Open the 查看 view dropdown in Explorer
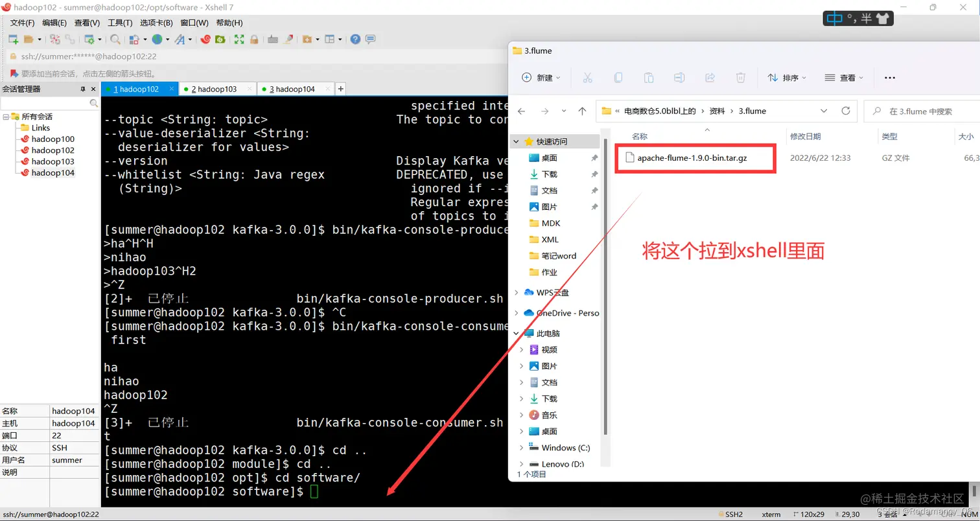This screenshot has height=521, width=980. (x=844, y=78)
